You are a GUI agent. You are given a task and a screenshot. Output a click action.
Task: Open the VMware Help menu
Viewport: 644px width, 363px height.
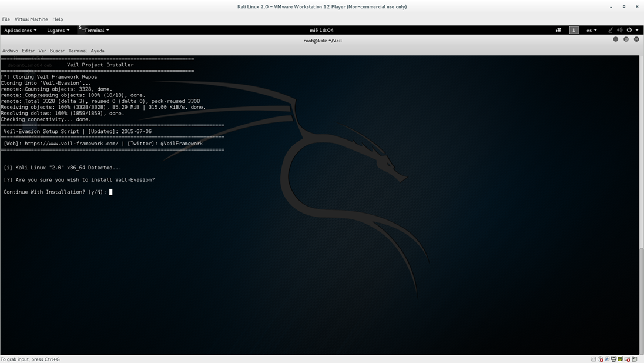(x=58, y=19)
